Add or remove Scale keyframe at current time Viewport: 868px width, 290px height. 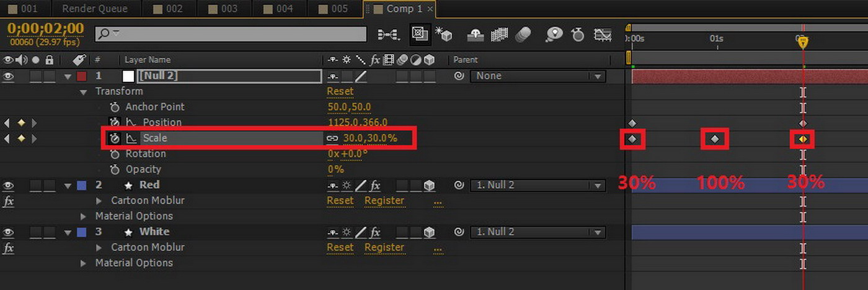pos(20,138)
